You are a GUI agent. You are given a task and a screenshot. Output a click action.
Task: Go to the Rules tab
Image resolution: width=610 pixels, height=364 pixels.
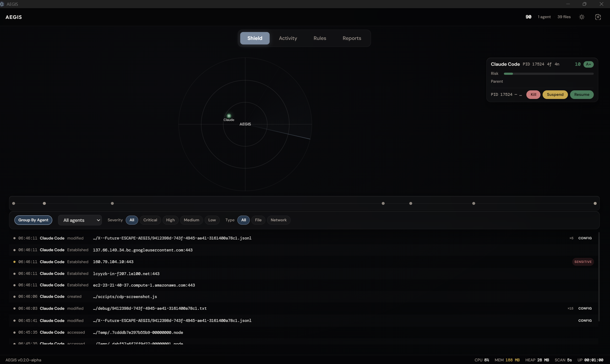[320, 38]
